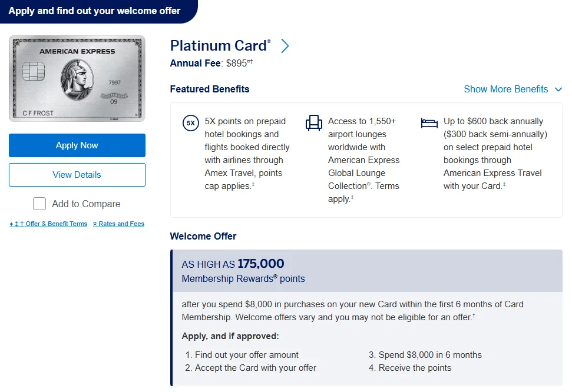Click the Show More Benefits down chevron
The width and height of the screenshot is (572, 392).
click(x=558, y=89)
